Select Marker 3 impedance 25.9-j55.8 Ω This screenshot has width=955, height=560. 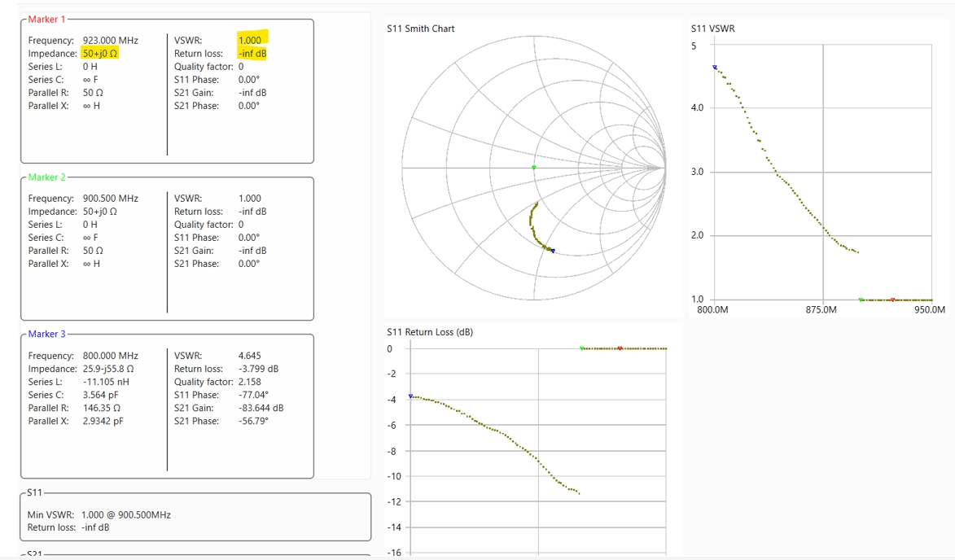tap(108, 369)
